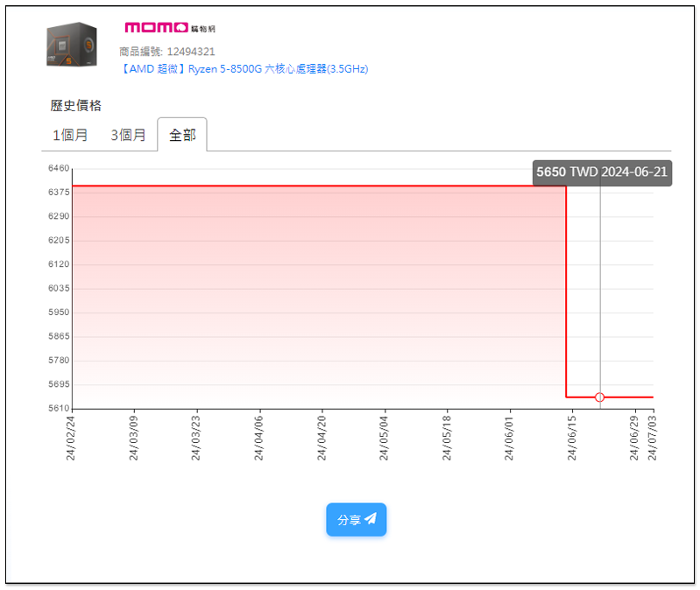Open the momo shopping site logo
Screen dimensions: 700x590
click(170, 28)
